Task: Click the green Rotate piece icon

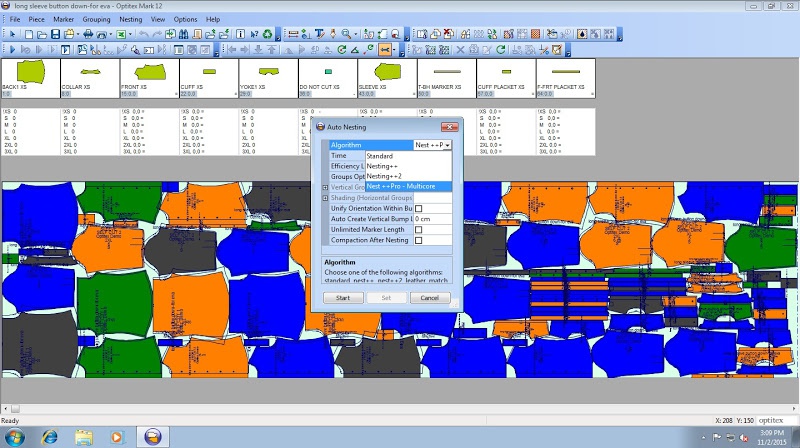Action: [x=342, y=49]
